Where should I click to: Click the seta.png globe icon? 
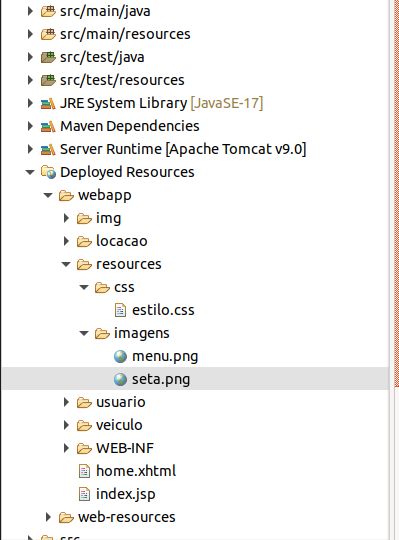click(120, 380)
